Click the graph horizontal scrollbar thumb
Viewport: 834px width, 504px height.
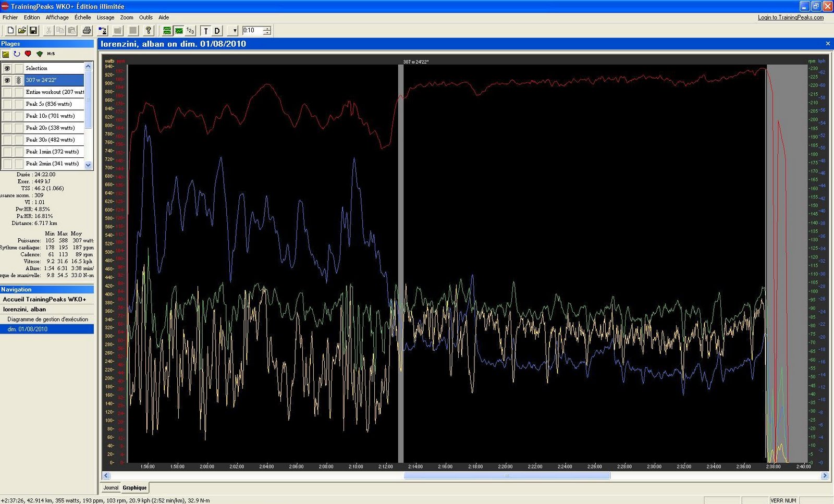[507, 475]
